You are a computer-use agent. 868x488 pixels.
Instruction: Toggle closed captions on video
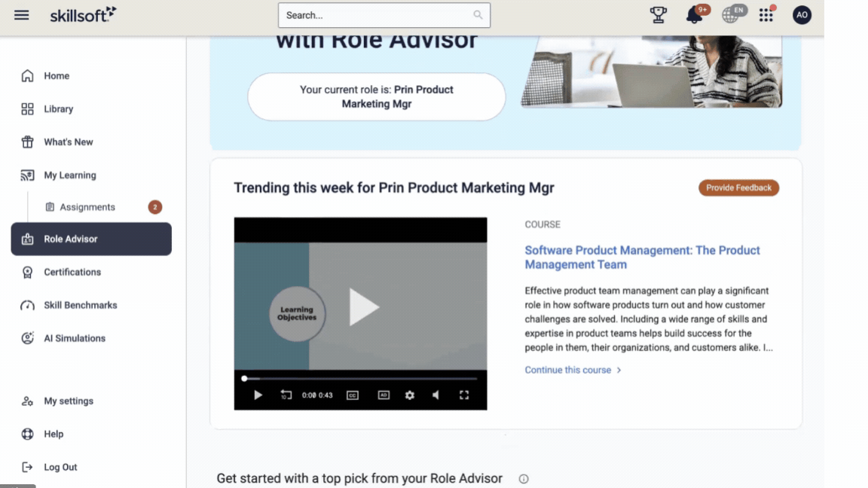point(353,395)
